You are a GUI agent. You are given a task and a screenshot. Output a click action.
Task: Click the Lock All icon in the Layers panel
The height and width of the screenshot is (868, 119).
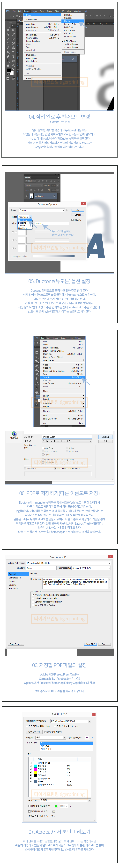pyautogui.click(x=42, y=190)
